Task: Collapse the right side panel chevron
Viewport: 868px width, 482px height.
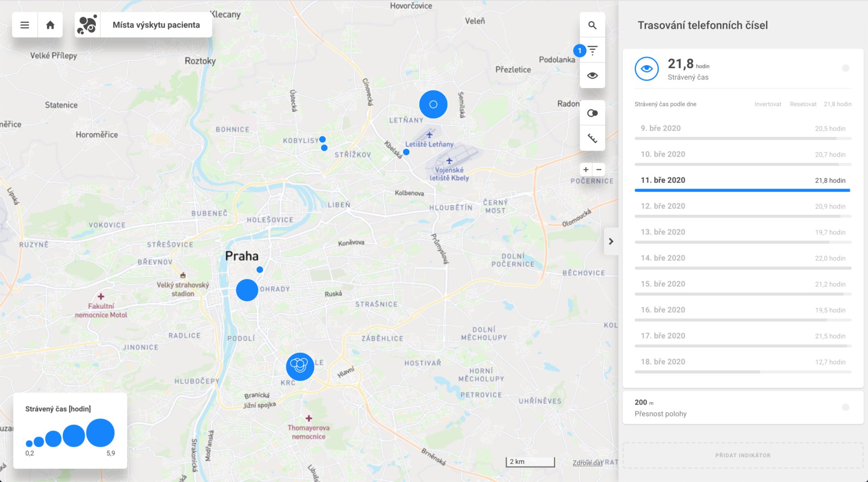Action: pyautogui.click(x=611, y=241)
